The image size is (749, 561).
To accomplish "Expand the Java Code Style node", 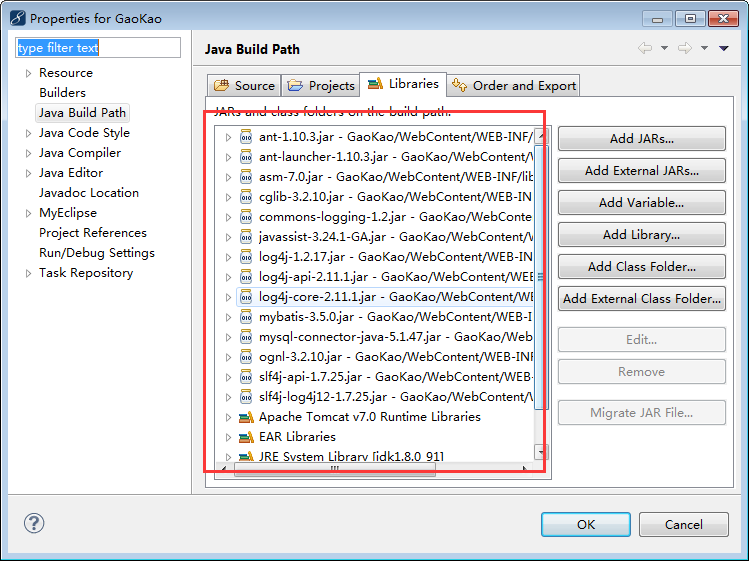I will tap(28, 133).
